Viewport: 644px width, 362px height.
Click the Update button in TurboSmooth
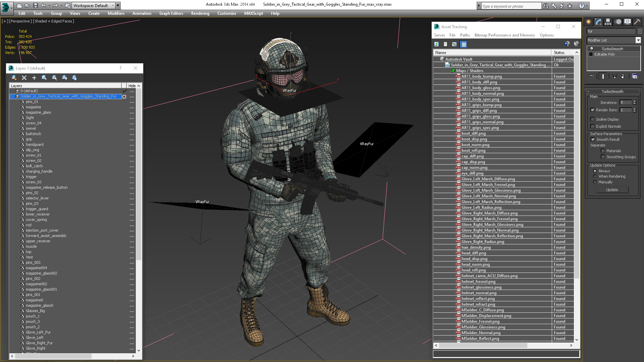point(612,190)
